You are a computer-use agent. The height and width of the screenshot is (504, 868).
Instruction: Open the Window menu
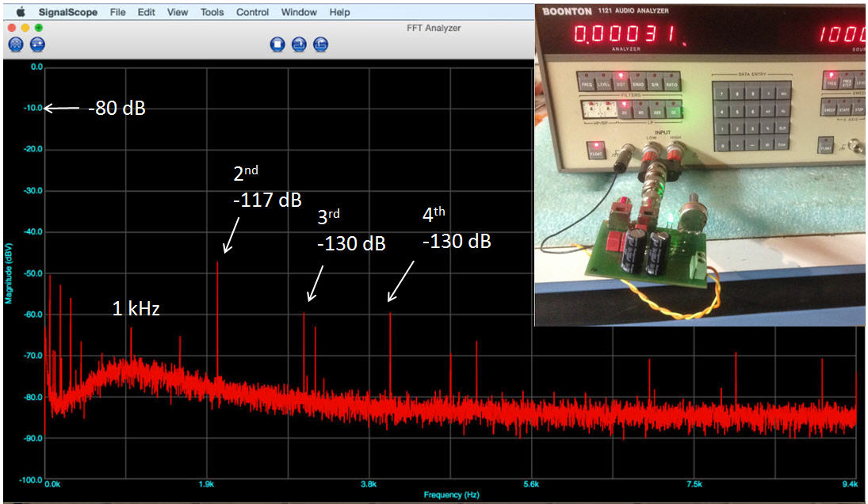[x=299, y=12]
